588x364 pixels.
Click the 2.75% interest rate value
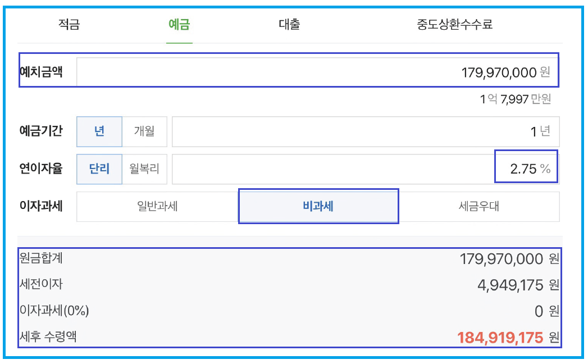pyautogui.click(x=525, y=168)
